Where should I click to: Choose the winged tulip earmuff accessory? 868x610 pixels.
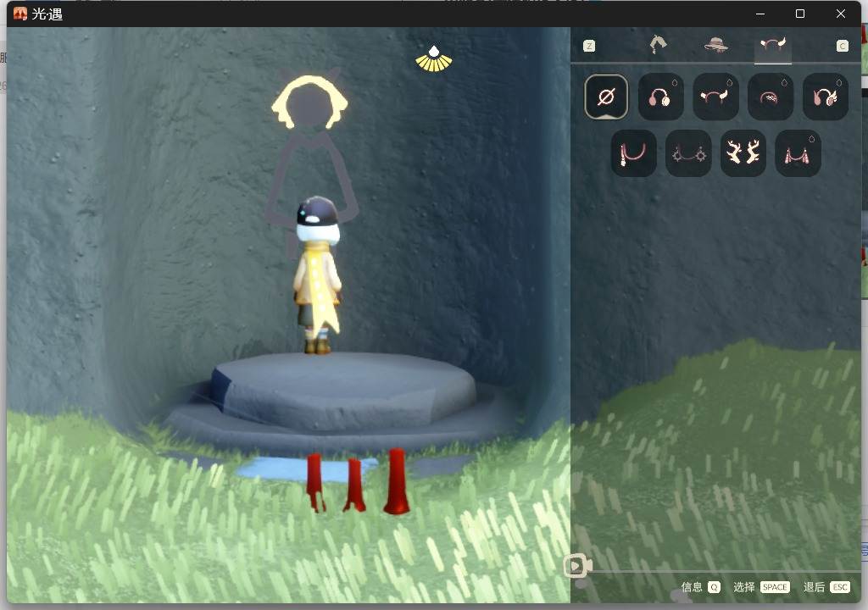[826, 97]
